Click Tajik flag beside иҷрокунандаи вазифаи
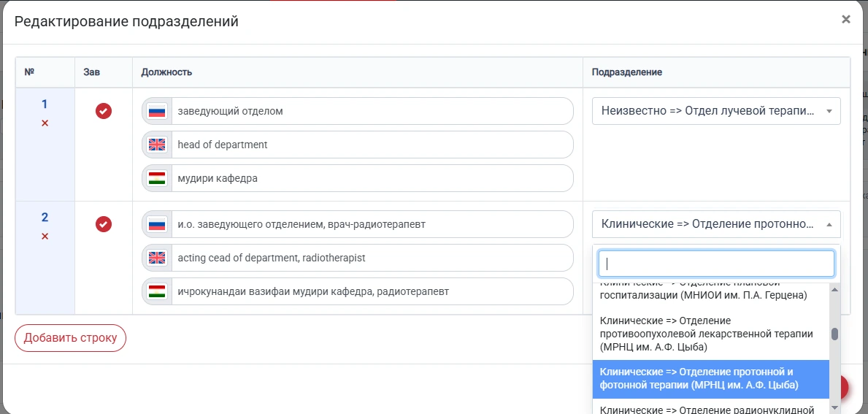Image resolution: width=868 pixels, height=414 pixels. tap(157, 291)
